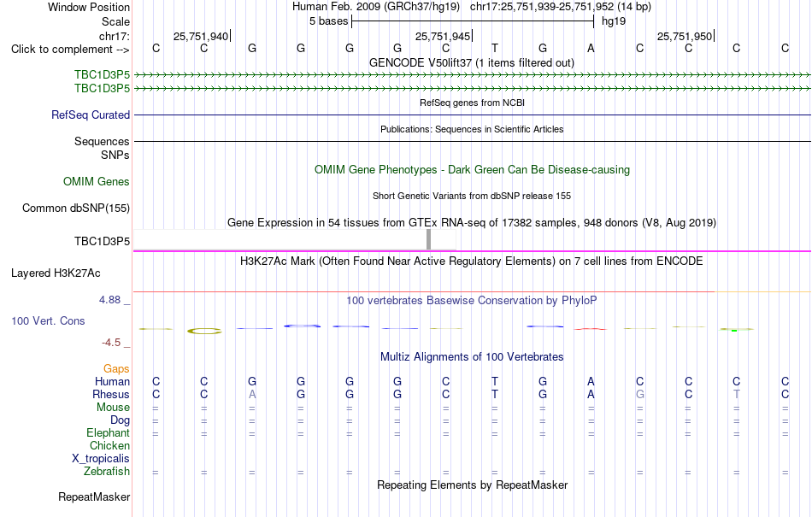
Task: Click the 'Sequences' track label
Action: point(102,141)
